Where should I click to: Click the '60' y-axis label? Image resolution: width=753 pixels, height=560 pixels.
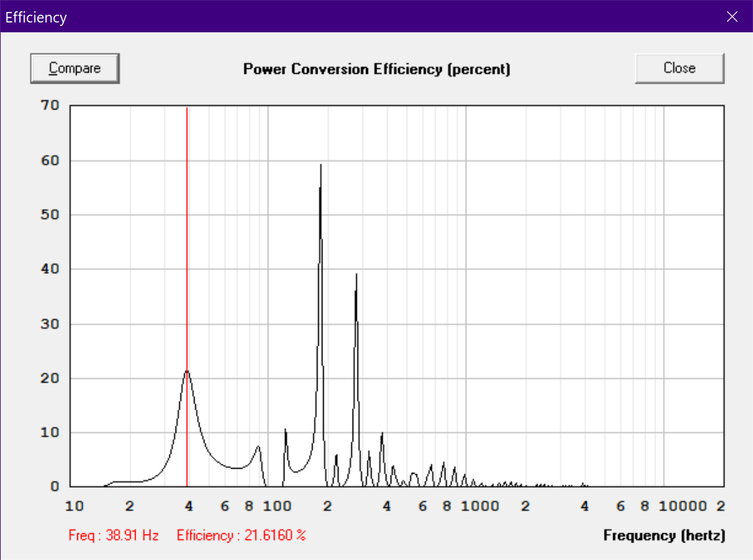point(50,160)
